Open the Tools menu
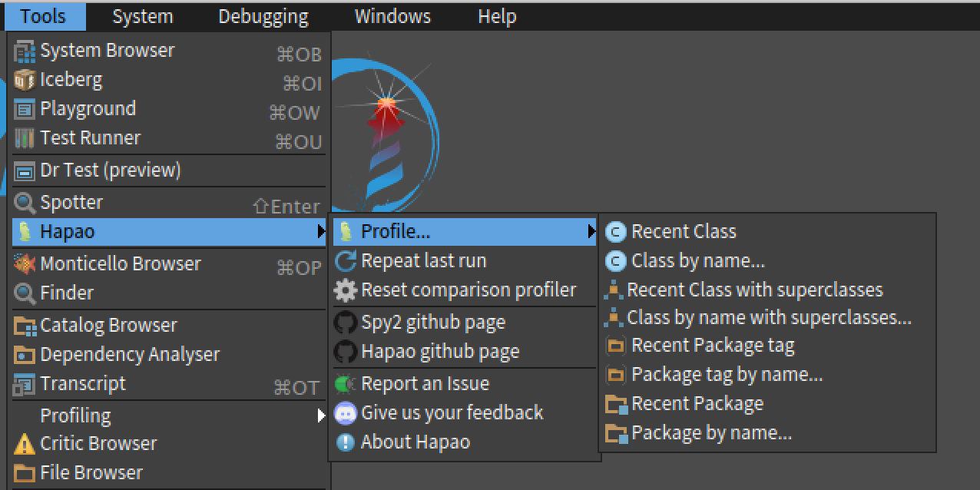The image size is (980, 490). 43,16
